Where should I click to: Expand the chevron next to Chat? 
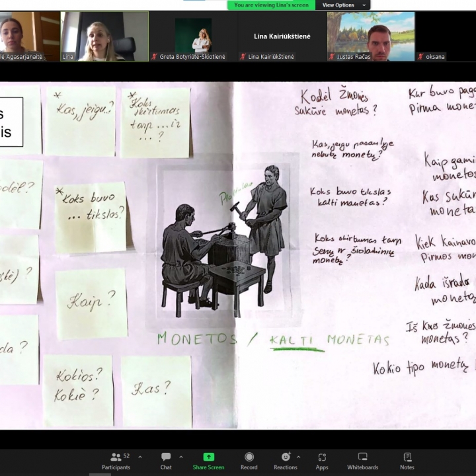pyautogui.click(x=181, y=457)
